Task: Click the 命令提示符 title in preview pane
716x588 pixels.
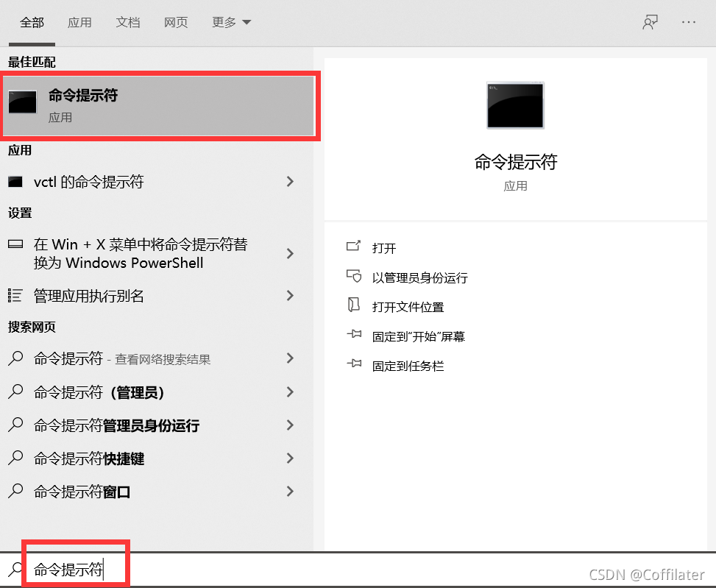Action: tap(516, 162)
